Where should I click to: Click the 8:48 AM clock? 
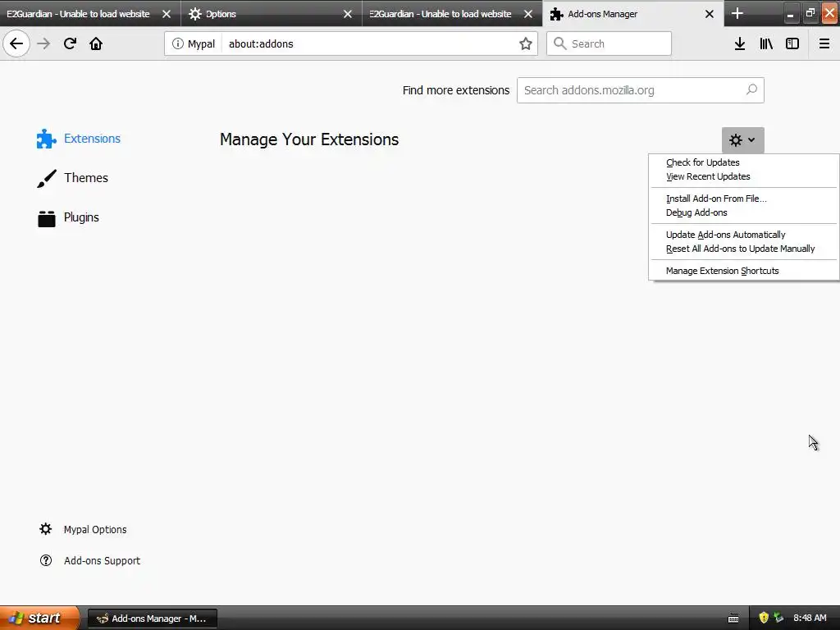click(x=810, y=618)
